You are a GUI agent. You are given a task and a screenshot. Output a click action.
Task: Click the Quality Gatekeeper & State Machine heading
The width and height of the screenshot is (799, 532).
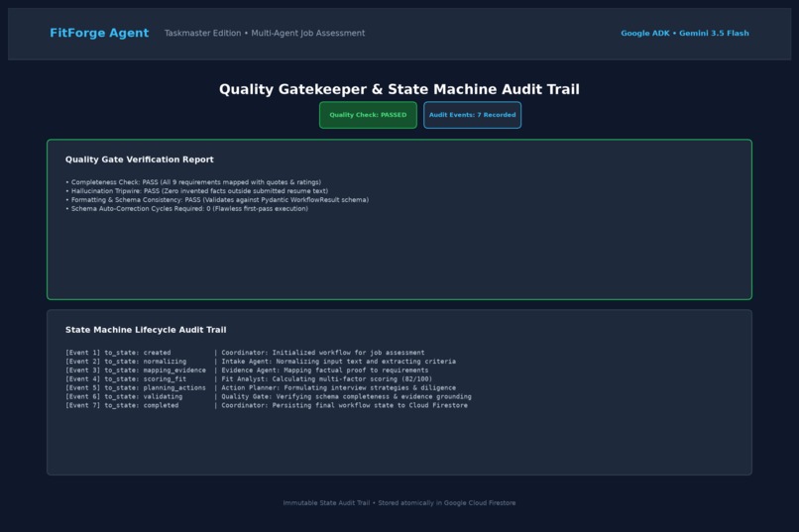pyautogui.click(x=399, y=89)
